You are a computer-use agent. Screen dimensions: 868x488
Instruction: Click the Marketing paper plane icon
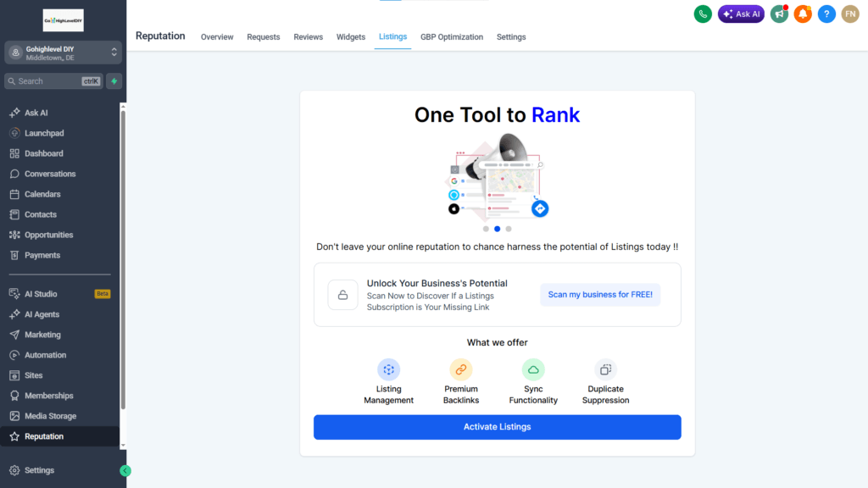14,335
